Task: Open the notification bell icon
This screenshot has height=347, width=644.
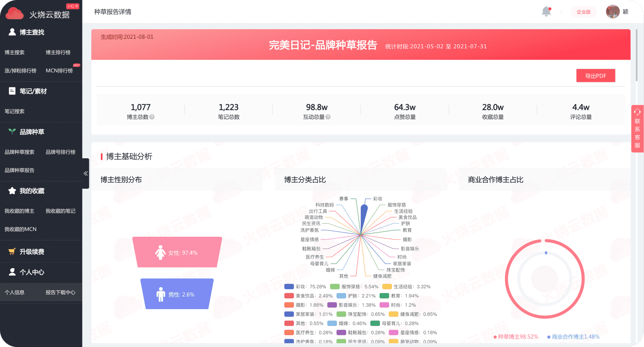Action: (x=546, y=12)
